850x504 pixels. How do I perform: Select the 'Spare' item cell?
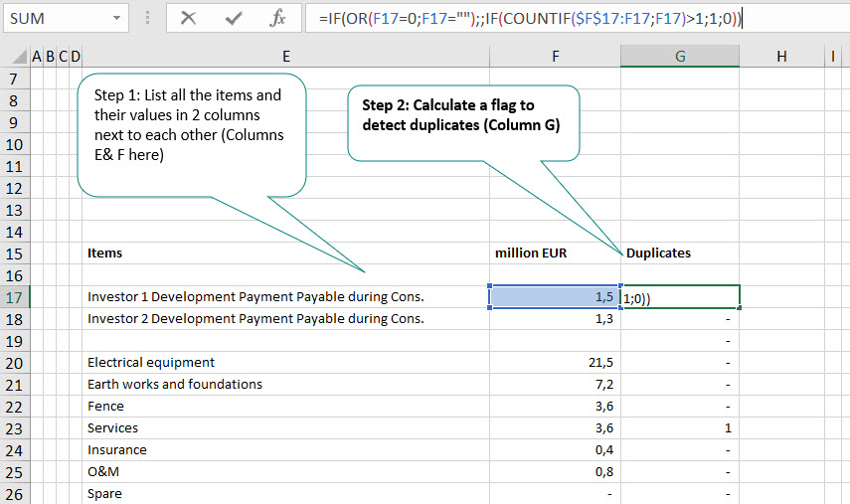tap(285, 494)
